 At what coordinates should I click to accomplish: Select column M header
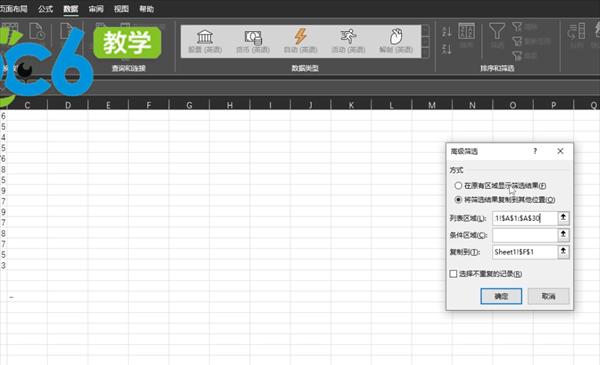point(432,105)
